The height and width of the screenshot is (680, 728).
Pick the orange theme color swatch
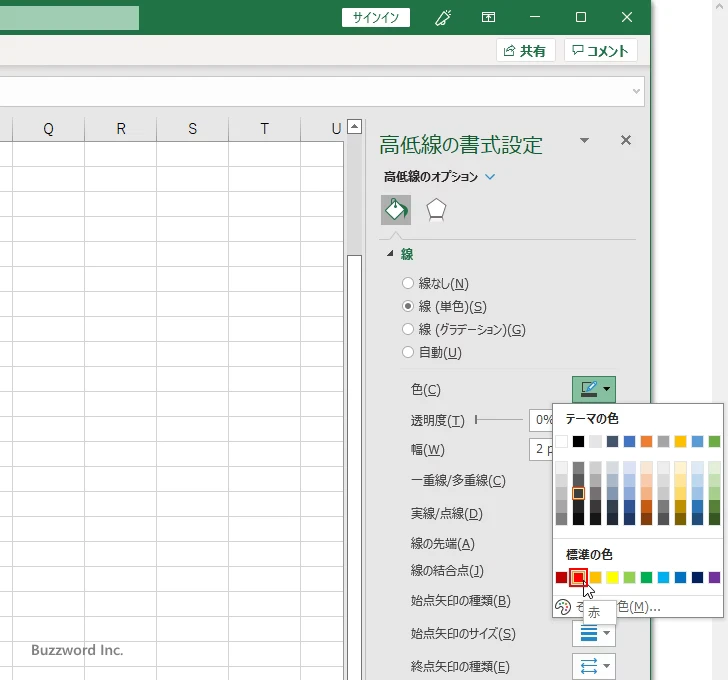646,441
